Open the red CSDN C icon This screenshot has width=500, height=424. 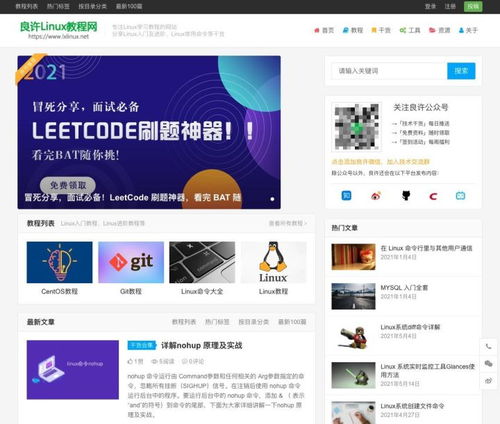[433, 196]
